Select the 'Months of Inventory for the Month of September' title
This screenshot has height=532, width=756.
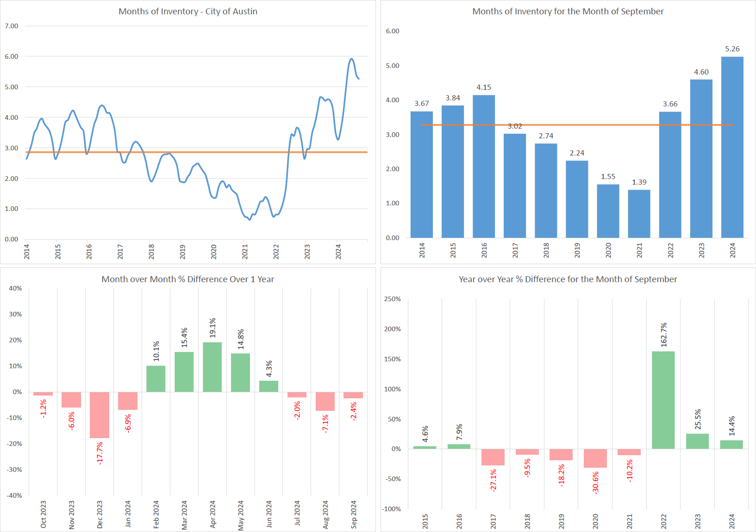[568, 12]
